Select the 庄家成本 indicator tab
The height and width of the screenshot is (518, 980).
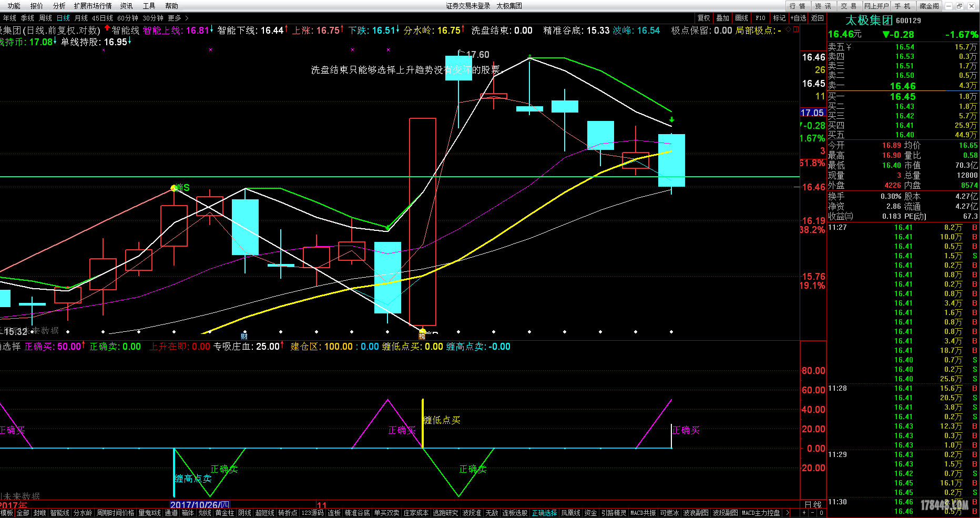(416, 513)
